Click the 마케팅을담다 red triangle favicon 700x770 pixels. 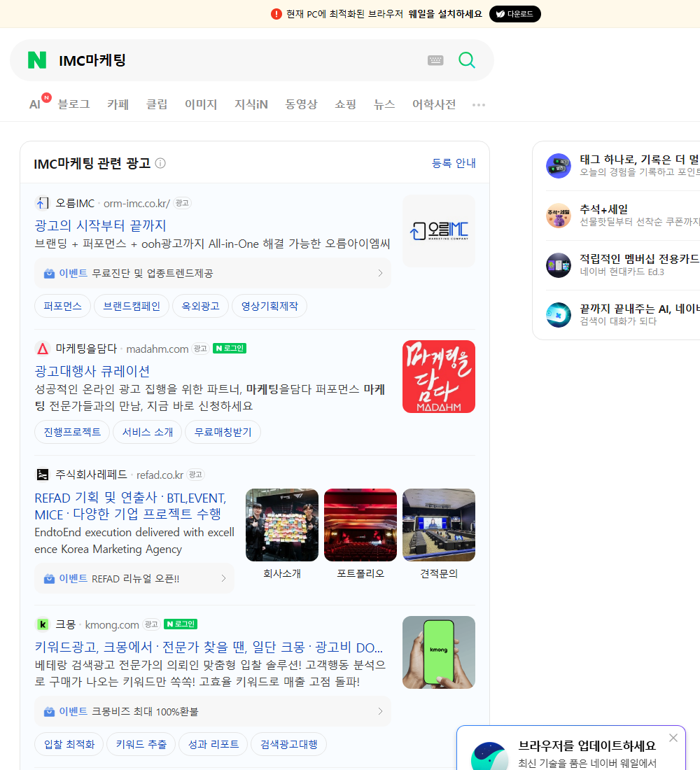(43, 349)
